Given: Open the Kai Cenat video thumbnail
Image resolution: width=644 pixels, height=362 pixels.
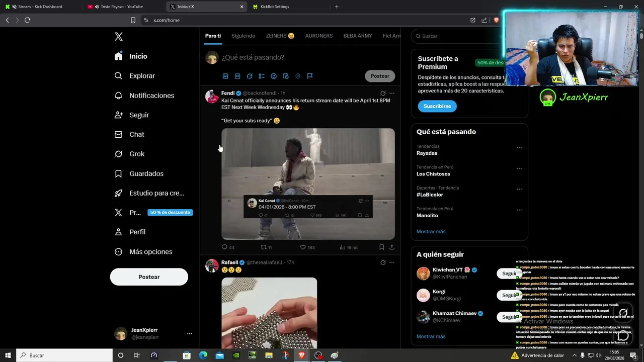Looking at the screenshot, I should [308, 184].
